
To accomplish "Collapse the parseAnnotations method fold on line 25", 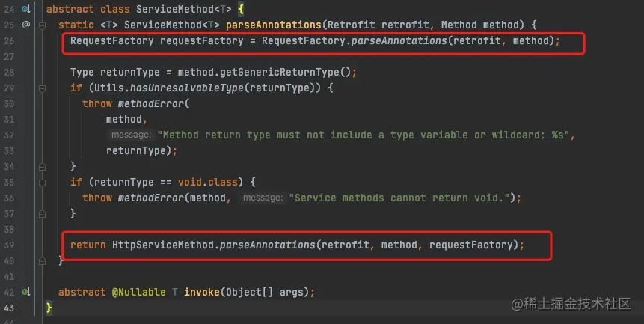I will [42, 25].
